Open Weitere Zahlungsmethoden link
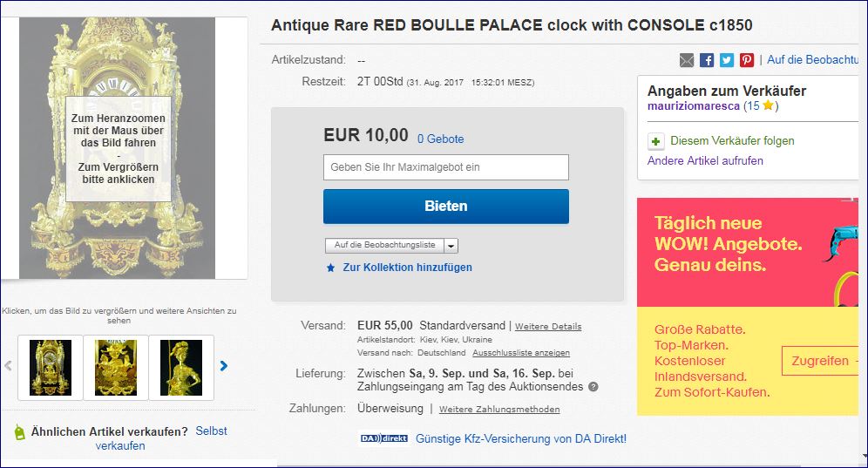The height and width of the screenshot is (468, 868). [499, 409]
